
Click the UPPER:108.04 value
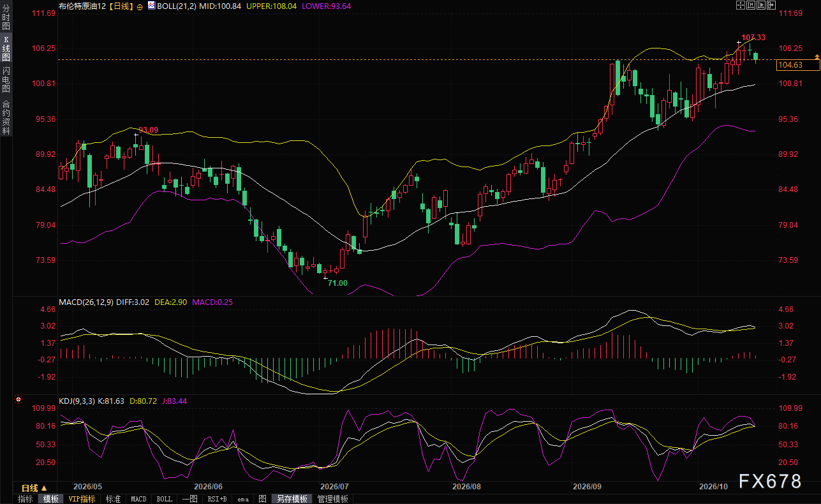[273, 6]
